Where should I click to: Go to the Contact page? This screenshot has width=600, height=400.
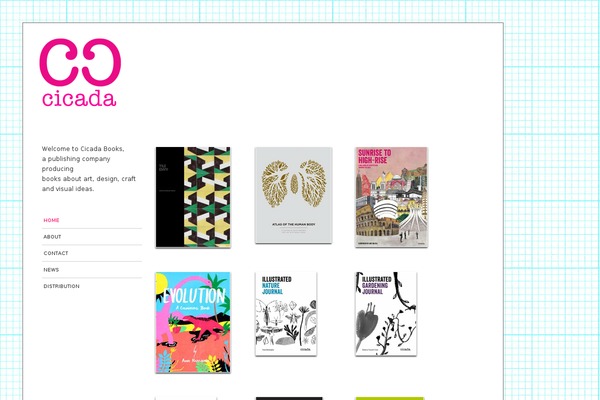pos(56,253)
